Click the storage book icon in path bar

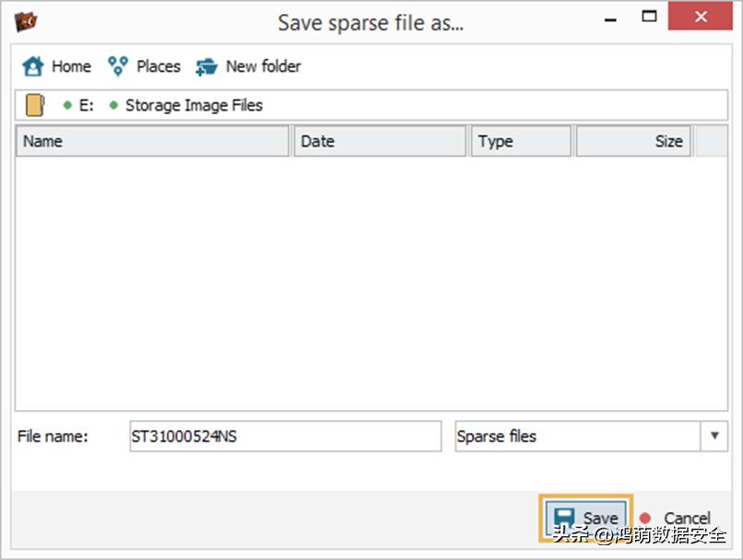click(x=35, y=105)
